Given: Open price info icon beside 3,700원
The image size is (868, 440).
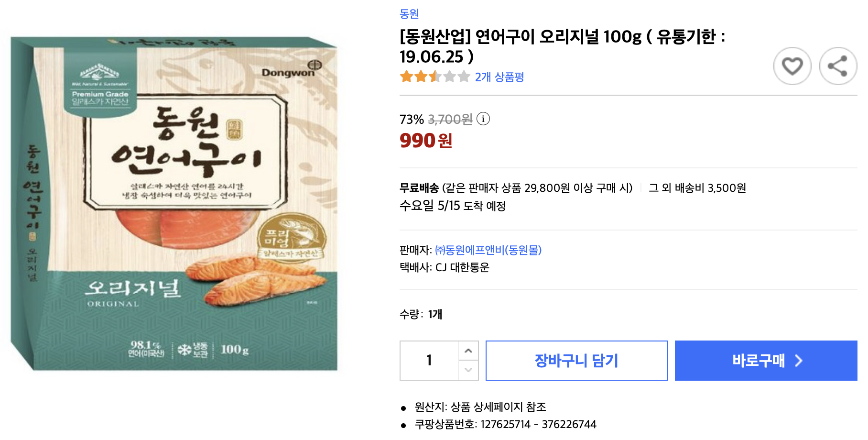Looking at the screenshot, I should click(483, 119).
